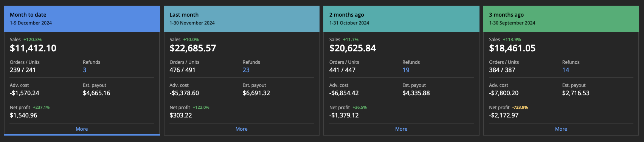The image size is (644, 142).
Task: Open More details for 3 months ago
Action: 561,129
